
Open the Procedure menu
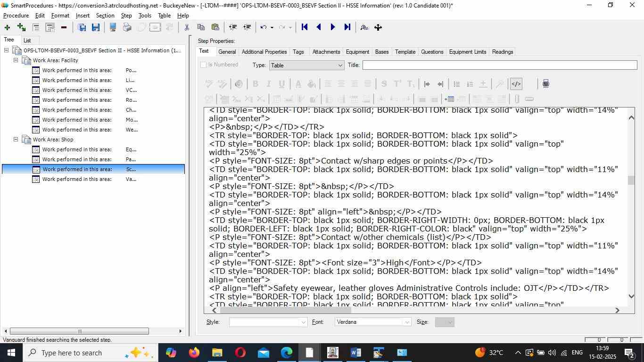pyautogui.click(x=16, y=16)
